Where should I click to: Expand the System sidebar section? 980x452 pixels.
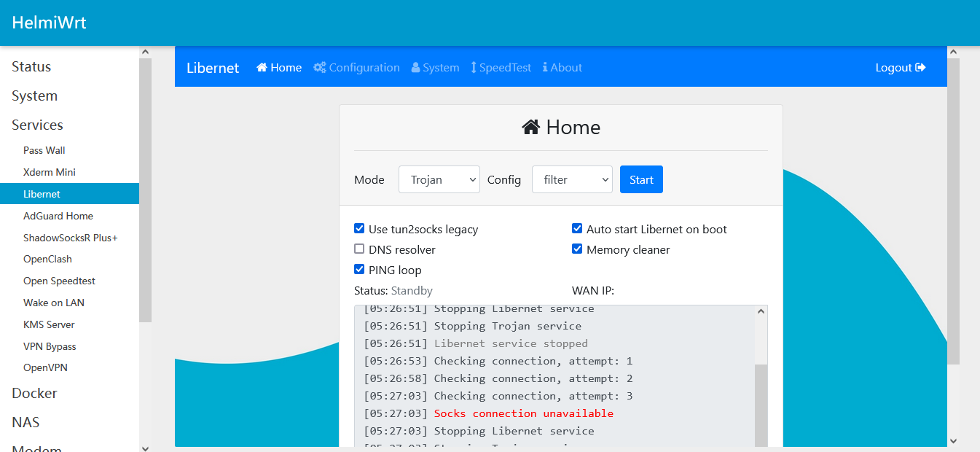34,96
